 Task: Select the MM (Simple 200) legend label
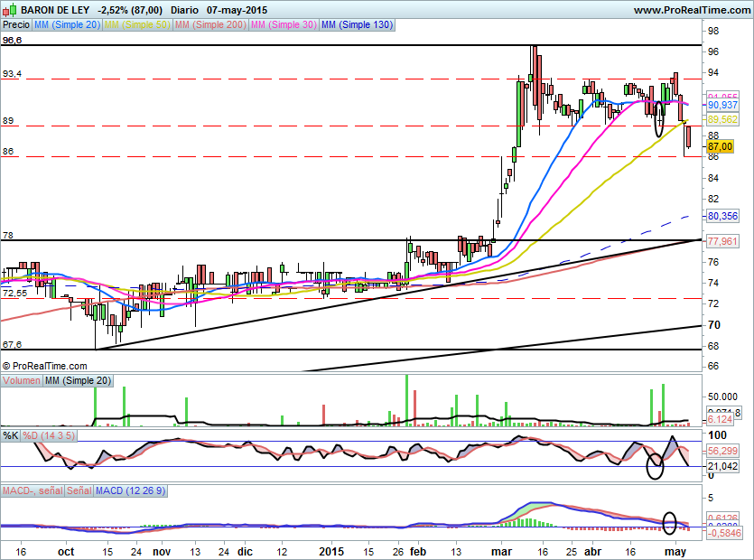point(210,24)
